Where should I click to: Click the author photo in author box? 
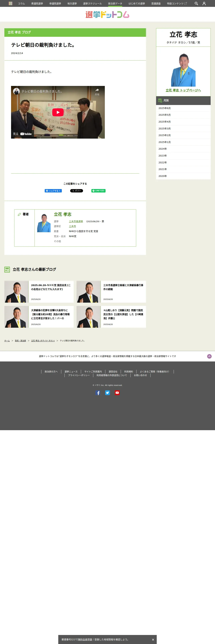pyautogui.click(x=44, y=223)
